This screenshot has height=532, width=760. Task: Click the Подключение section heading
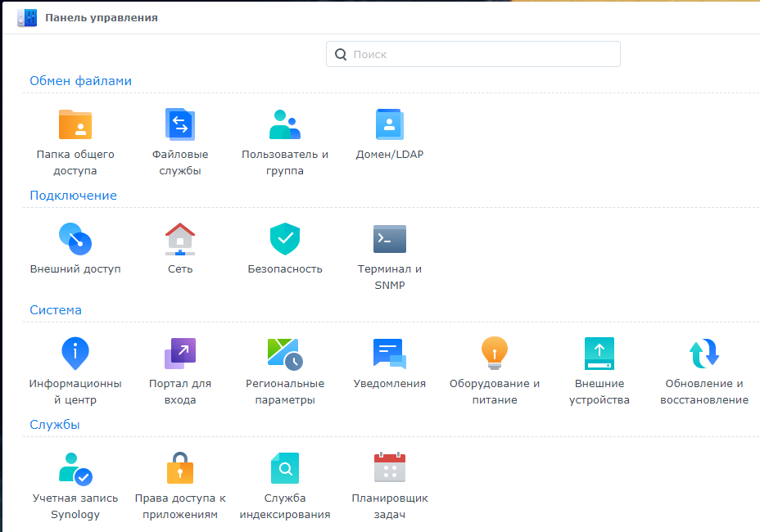pos(73,196)
